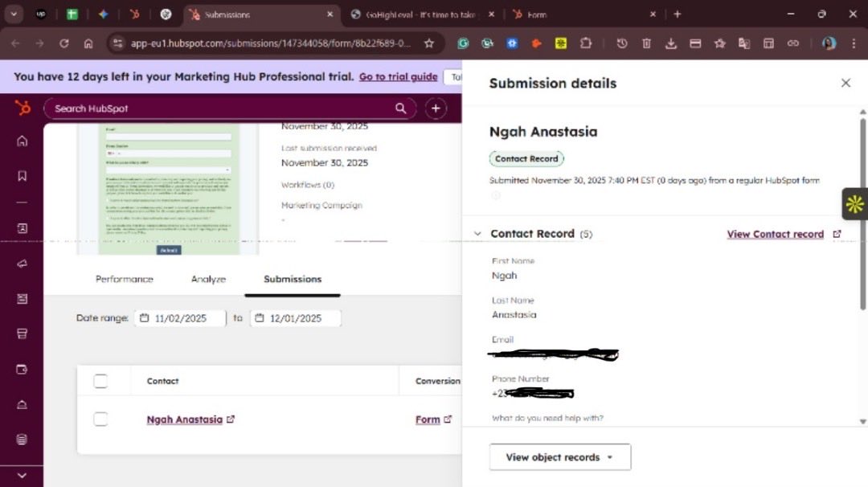The width and height of the screenshot is (868, 487).
Task: Click the external-link icon beside View Contact record
Action: 837,234
